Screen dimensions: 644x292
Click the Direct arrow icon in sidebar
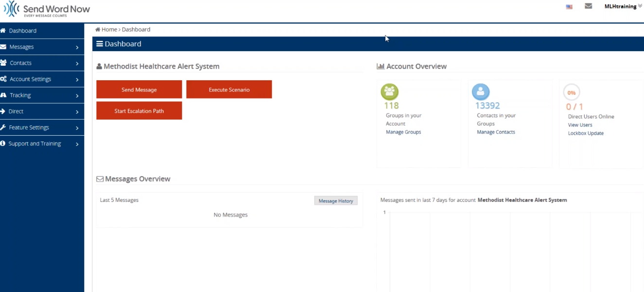pyautogui.click(x=3, y=111)
